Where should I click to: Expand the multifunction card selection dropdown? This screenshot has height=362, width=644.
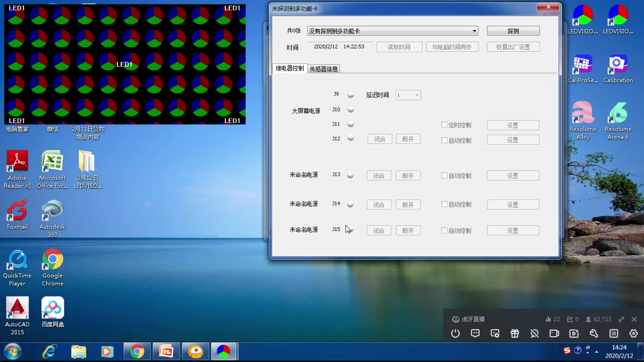[474, 31]
